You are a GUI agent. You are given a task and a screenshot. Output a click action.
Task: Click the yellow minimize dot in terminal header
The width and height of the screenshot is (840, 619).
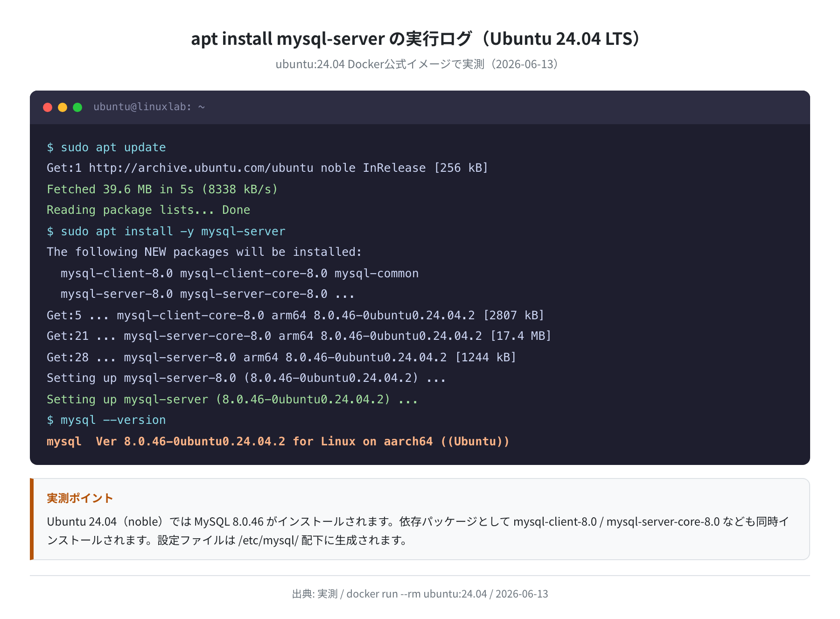pos(63,107)
